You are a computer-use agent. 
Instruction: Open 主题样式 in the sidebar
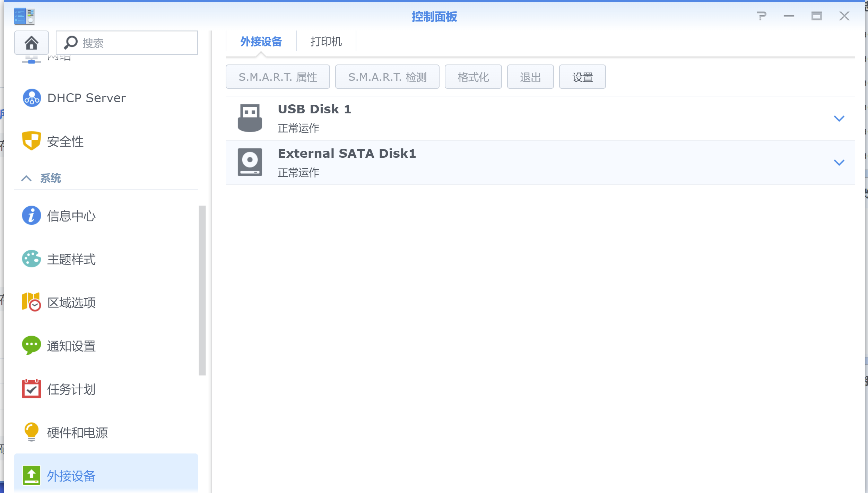click(x=106, y=259)
